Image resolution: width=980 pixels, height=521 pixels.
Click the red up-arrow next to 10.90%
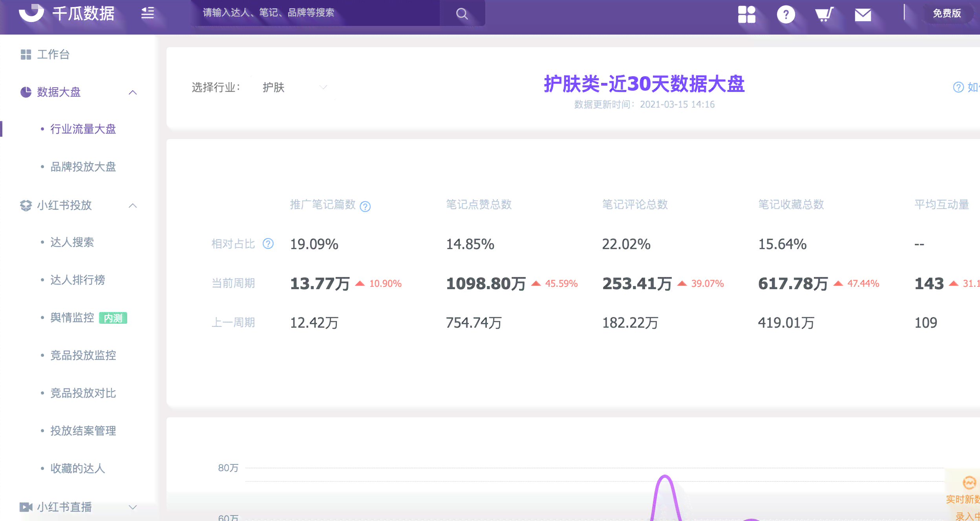[x=360, y=283]
